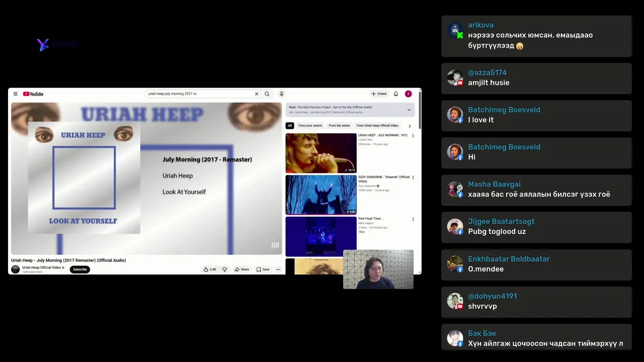Open the account avatar menu

coord(408,94)
